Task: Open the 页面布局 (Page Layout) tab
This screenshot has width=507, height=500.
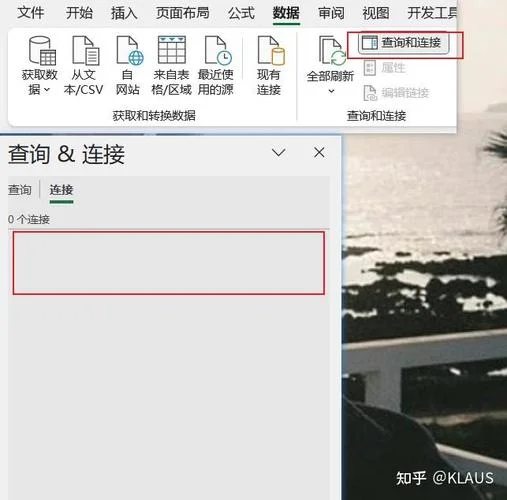Action: [183, 13]
